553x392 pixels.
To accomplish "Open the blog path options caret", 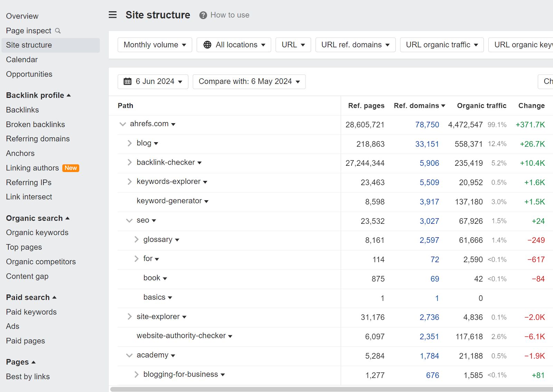I will [x=156, y=143].
